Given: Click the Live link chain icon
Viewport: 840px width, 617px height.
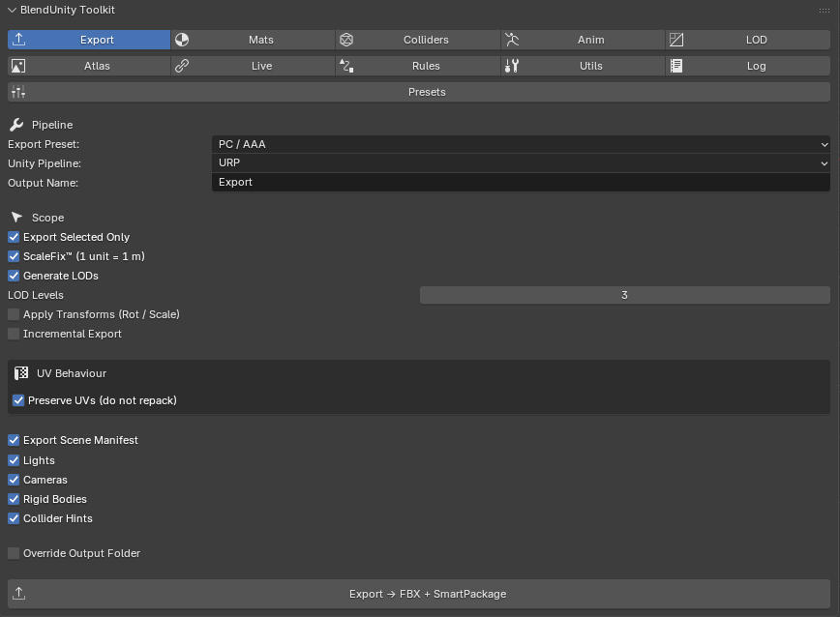Looking at the screenshot, I should [x=182, y=66].
